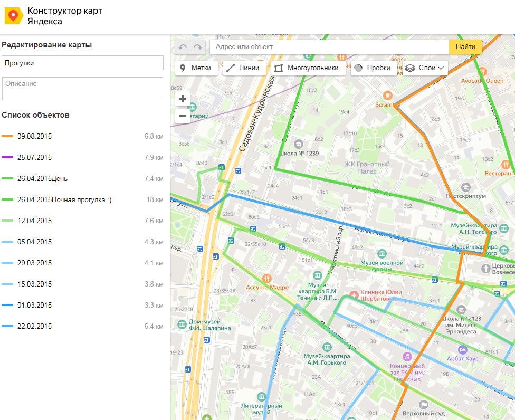Viewport: 515px width, 420px height.
Task: Select the 09.08.2015 route in list
Action: (35, 136)
